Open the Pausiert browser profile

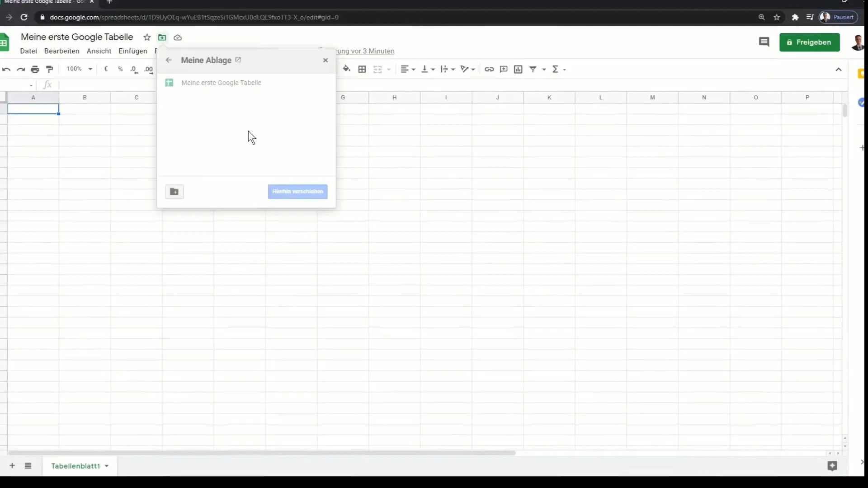point(839,17)
